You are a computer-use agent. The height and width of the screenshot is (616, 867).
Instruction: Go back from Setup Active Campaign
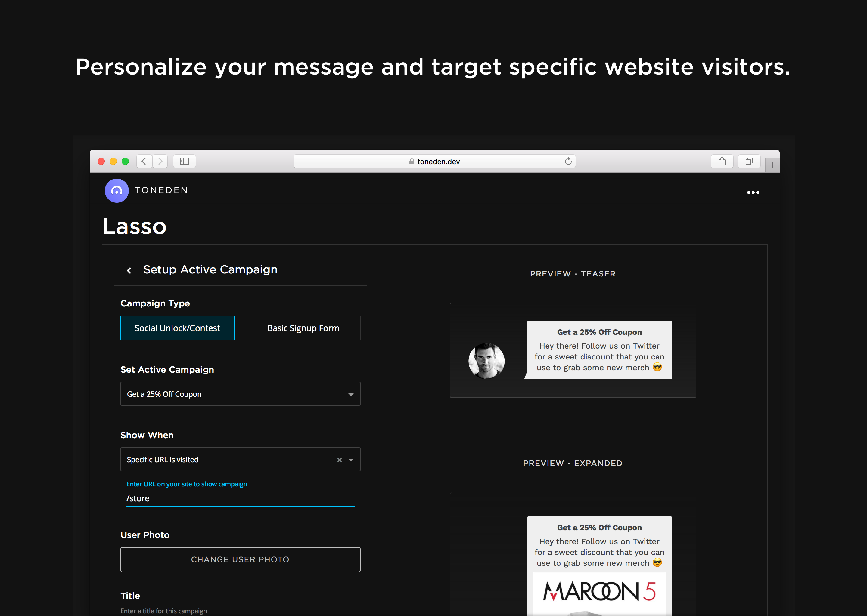[129, 270]
